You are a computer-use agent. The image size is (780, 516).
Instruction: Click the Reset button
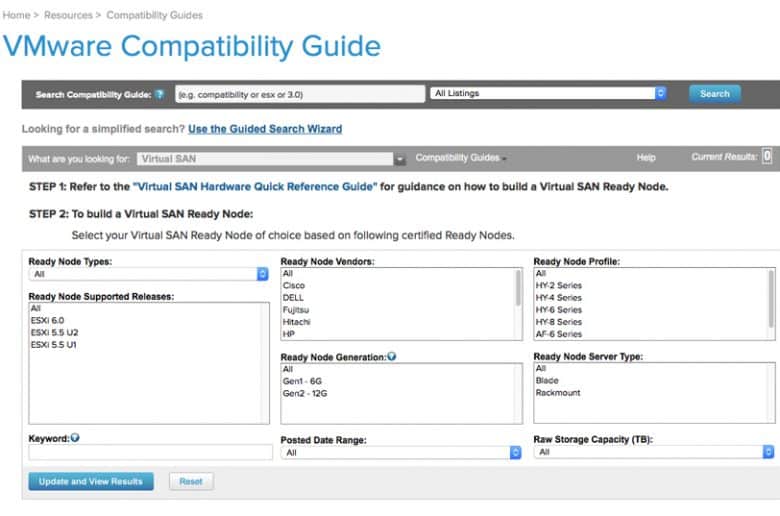tap(191, 481)
